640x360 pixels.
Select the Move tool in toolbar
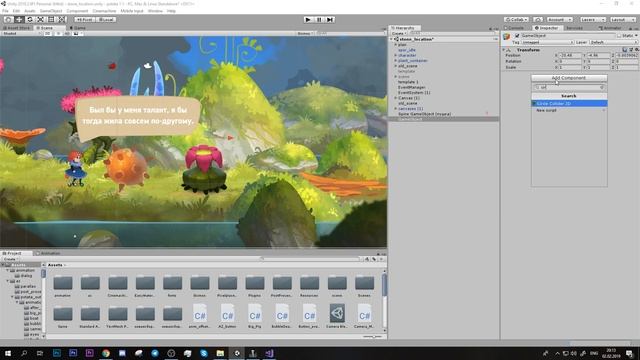19,19
